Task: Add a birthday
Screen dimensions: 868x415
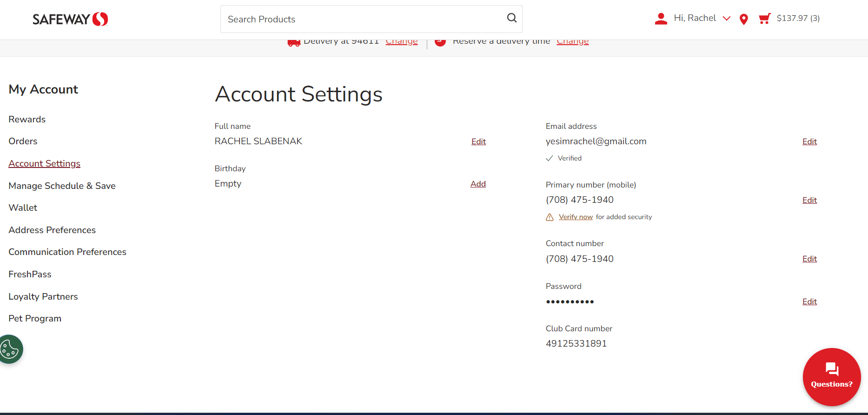Action: click(x=478, y=184)
